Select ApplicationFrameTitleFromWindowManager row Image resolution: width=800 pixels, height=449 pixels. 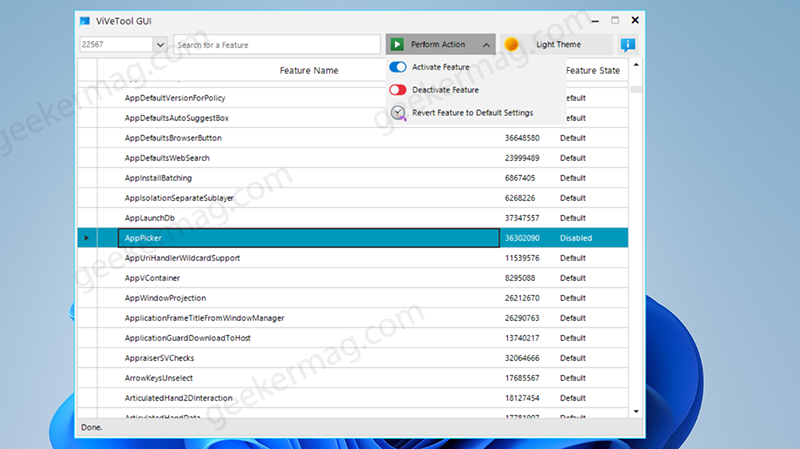(x=353, y=318)
